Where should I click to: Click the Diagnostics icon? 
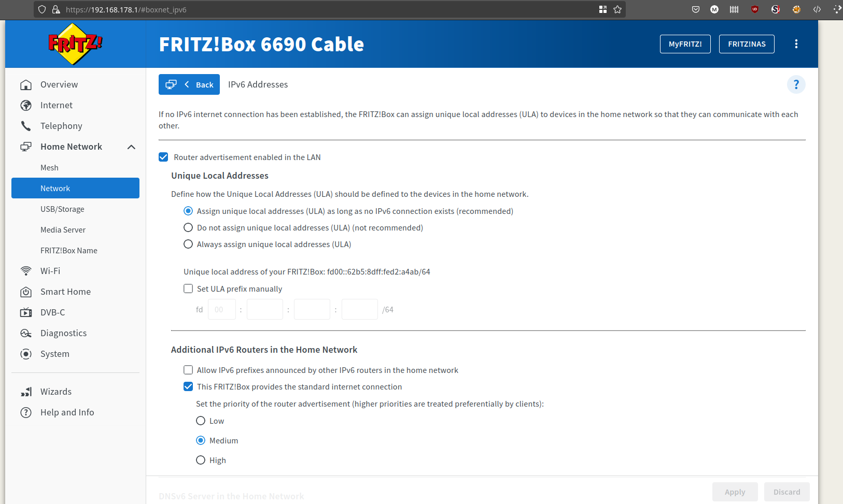click(26, 333)
